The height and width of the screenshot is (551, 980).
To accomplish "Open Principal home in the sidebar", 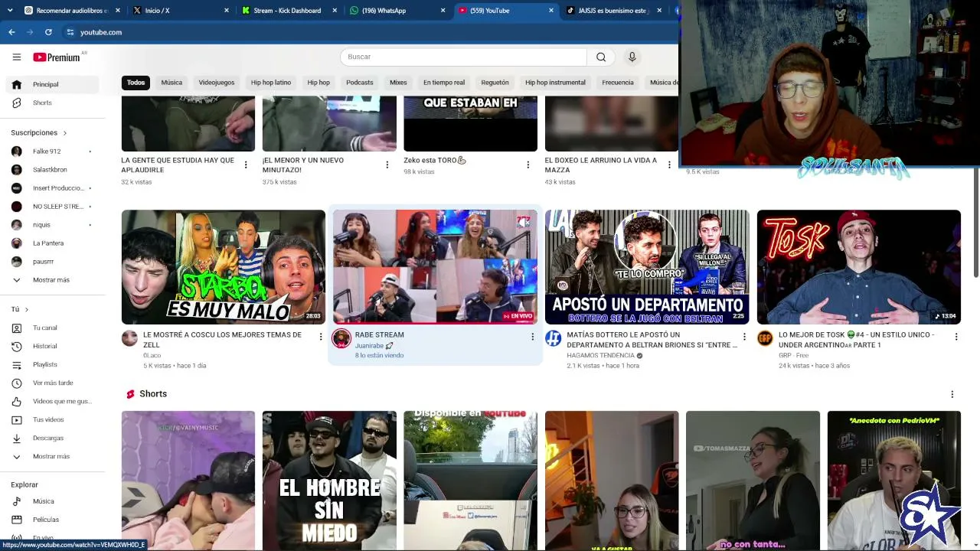I will click(x=52, y=84).
